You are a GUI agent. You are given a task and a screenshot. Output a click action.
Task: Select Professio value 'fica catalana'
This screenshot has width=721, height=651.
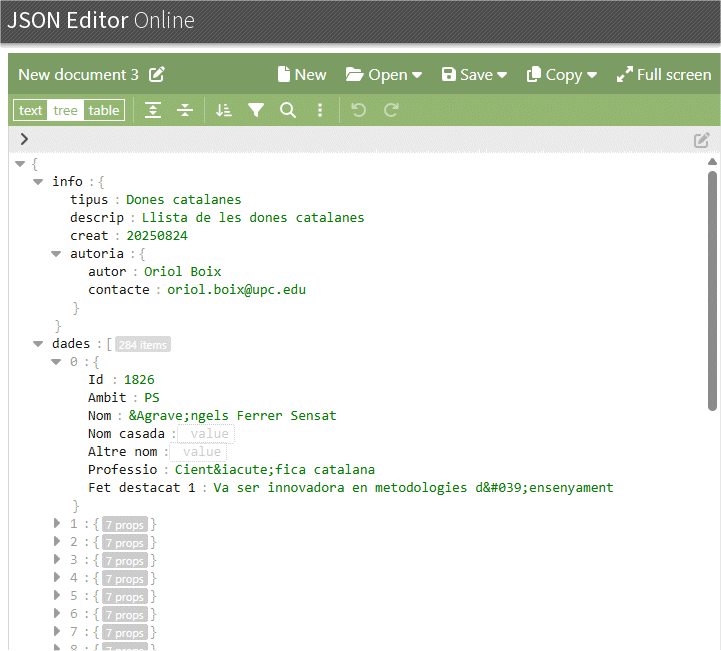coord(275,470)
